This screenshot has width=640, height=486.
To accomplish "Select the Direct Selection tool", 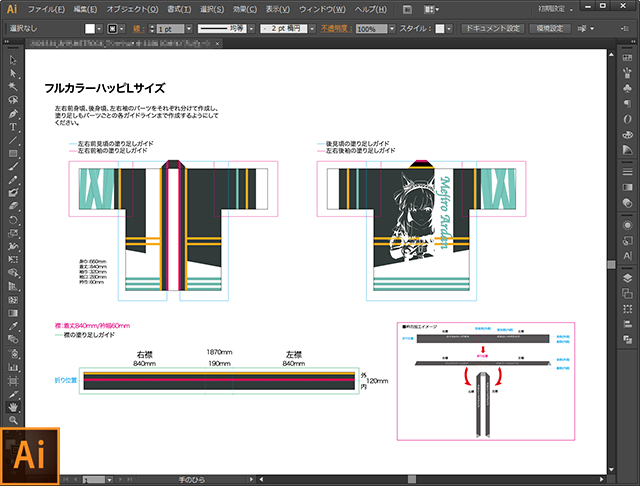I will tap(14, 74).
